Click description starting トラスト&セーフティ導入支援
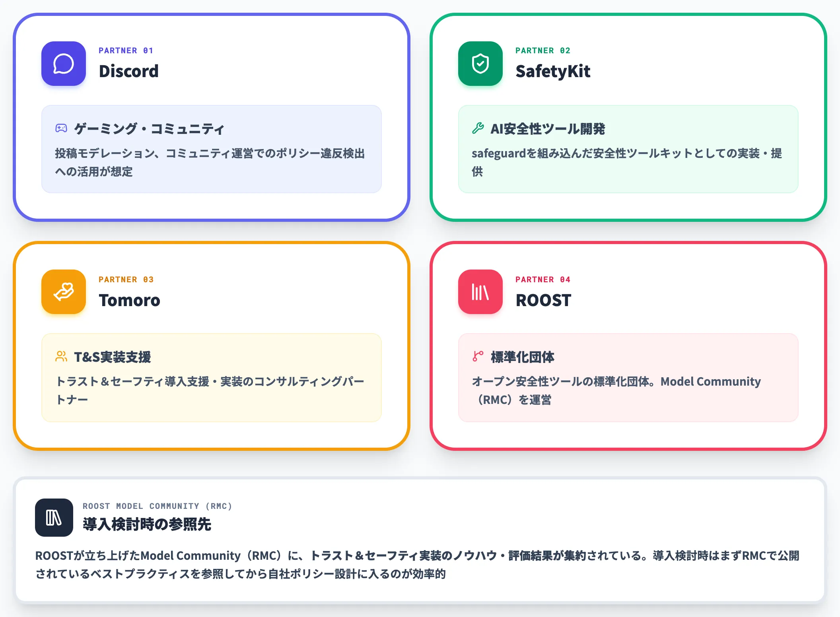Viewport: 840px width, 617px height. tap(210, 390)
